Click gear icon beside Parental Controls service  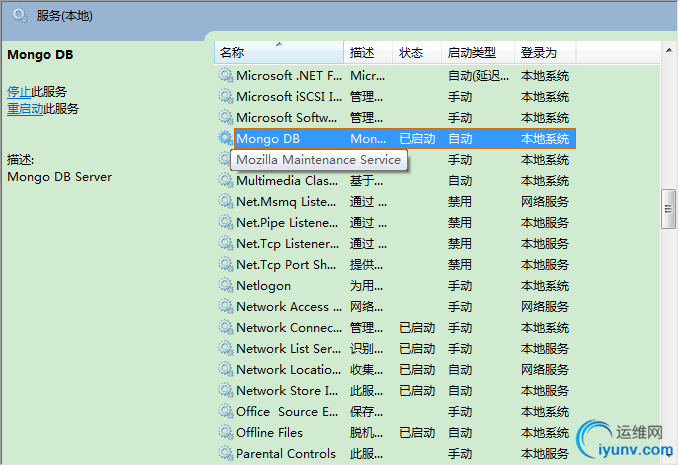pos(225,453)
